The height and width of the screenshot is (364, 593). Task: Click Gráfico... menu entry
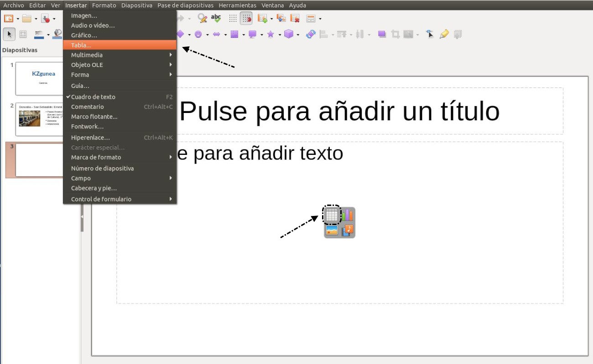(x=120, y=35)
